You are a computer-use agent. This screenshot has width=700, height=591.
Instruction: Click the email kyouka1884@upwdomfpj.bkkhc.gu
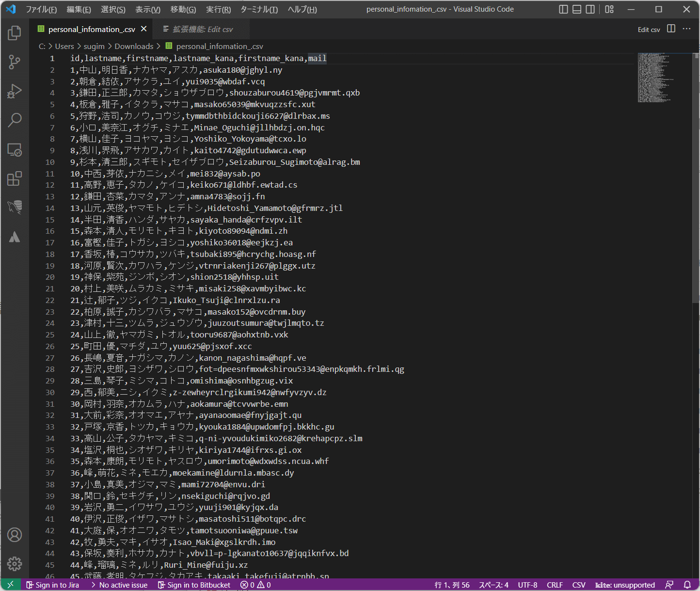click(267, 427)
